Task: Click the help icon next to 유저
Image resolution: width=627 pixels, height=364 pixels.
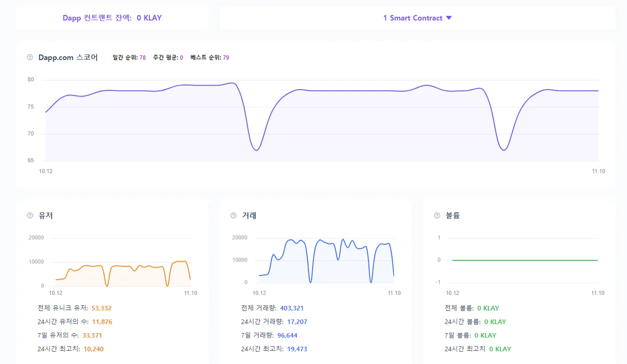Action: (30, 216)
